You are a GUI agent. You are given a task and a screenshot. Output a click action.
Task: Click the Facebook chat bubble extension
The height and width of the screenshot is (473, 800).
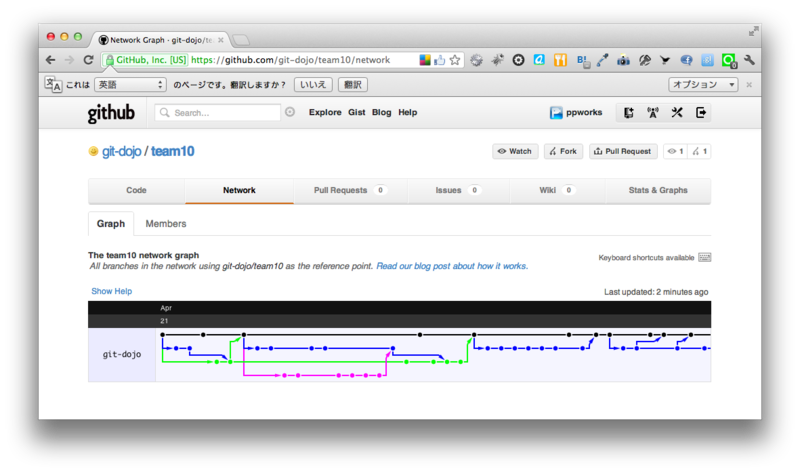click(686, 60)
